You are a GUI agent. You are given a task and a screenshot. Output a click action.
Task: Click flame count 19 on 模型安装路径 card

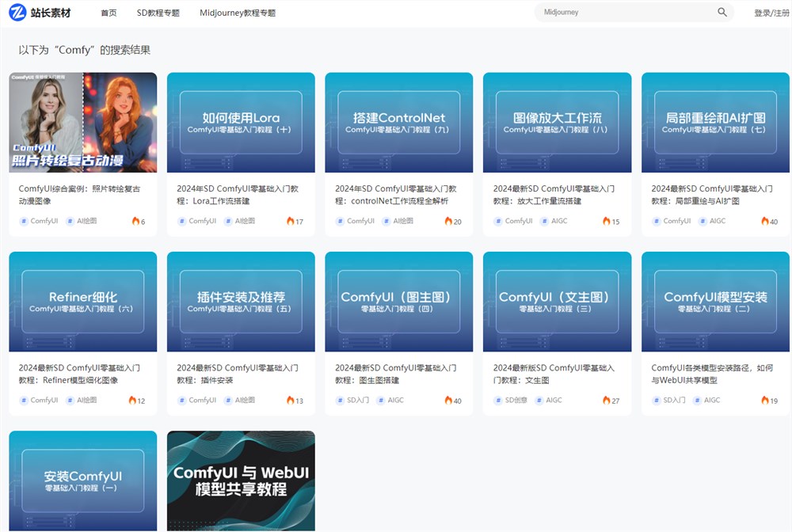point(769,401)
